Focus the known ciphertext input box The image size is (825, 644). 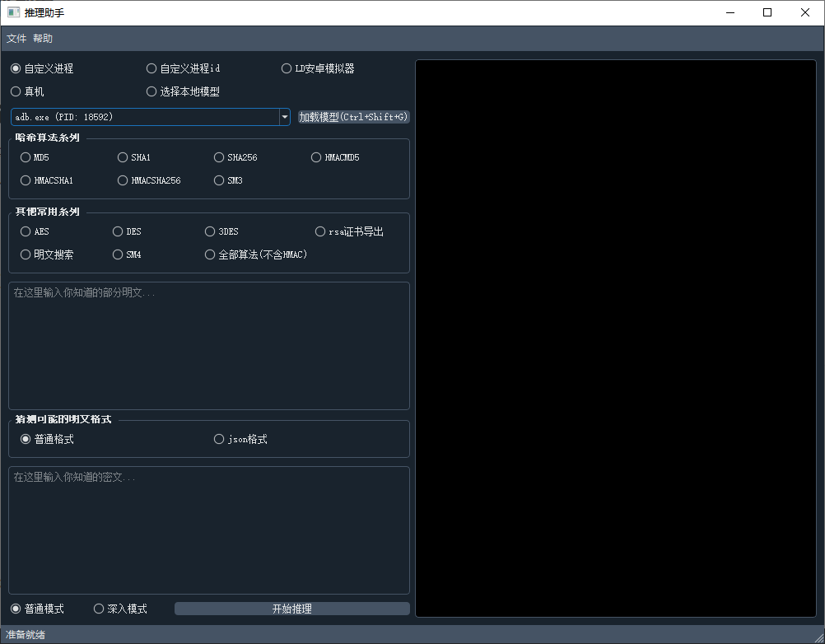(x=209, y=530)
